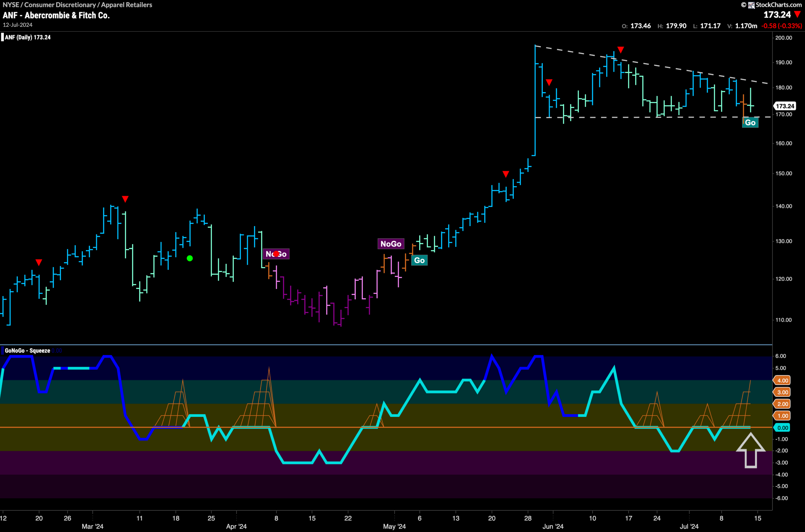Click the May '24 date axis label

[x=395, y=526]
